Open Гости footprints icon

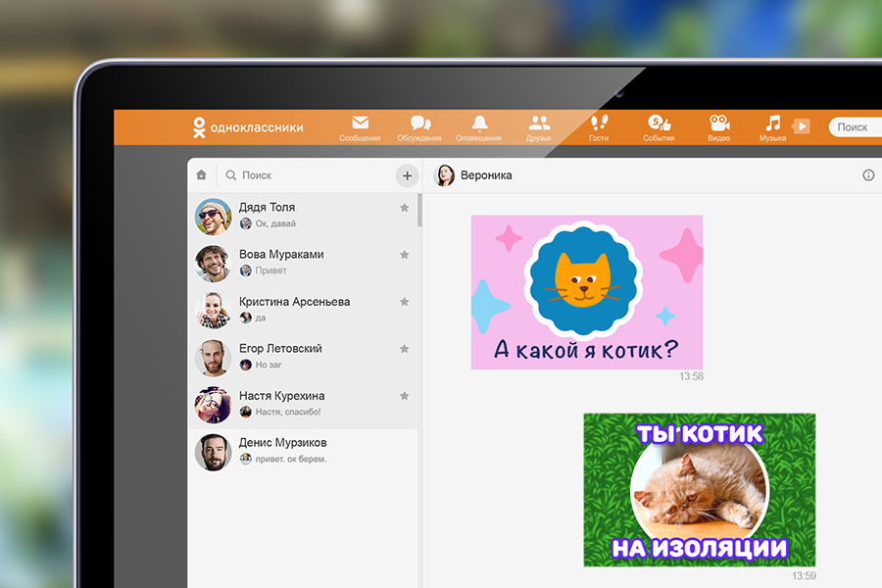click(599, 122)
